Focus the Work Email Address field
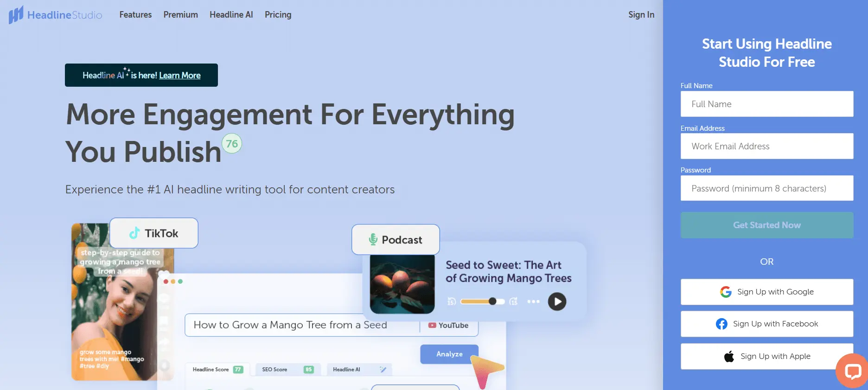 [766, 147]
